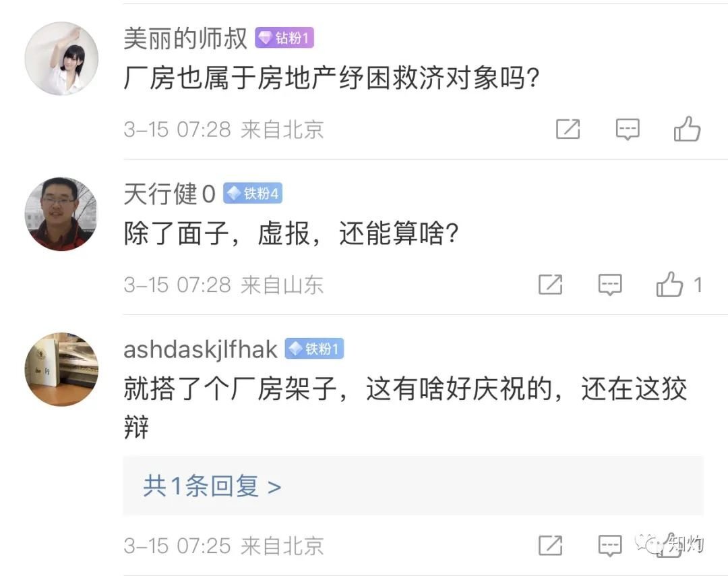Open the ashdaskjlfhak username link
This screenshot has height=576, width=728.
point(200,349)
